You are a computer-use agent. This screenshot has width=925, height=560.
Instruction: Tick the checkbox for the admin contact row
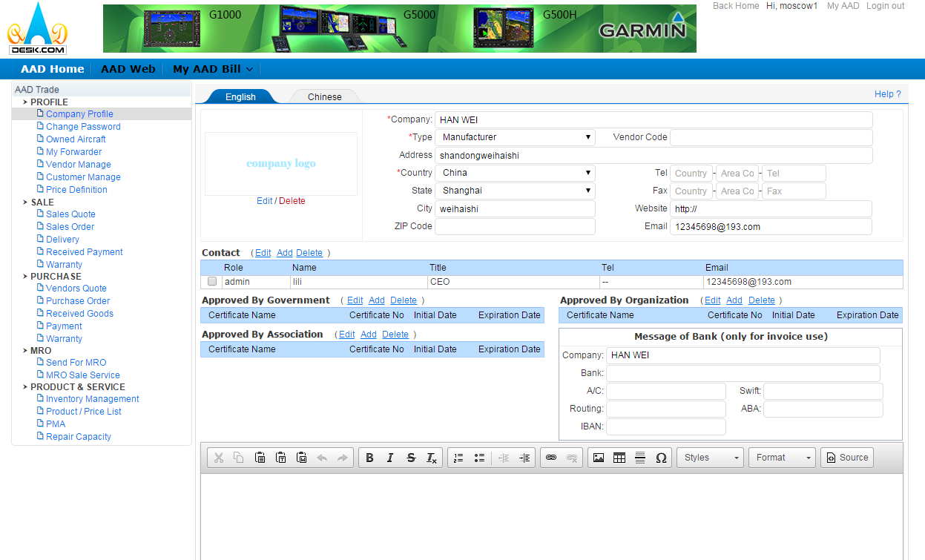[x=212, y=282]
